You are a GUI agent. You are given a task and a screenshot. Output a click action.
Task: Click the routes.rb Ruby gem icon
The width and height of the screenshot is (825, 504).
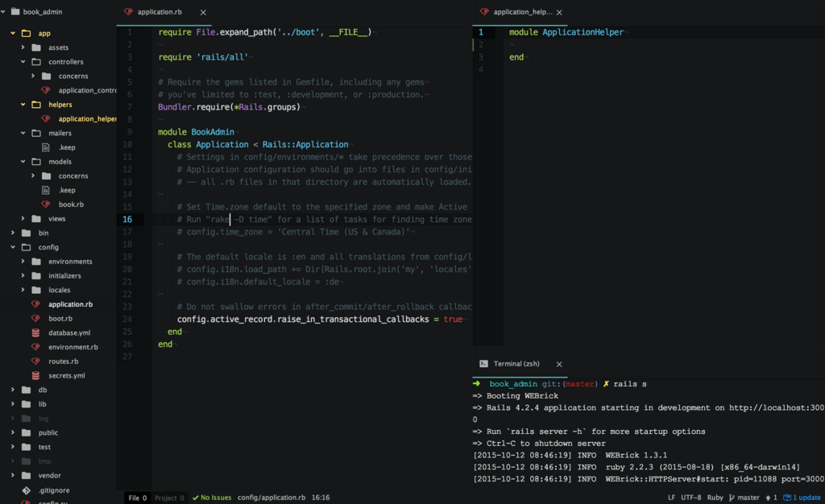tap(35, 361)
